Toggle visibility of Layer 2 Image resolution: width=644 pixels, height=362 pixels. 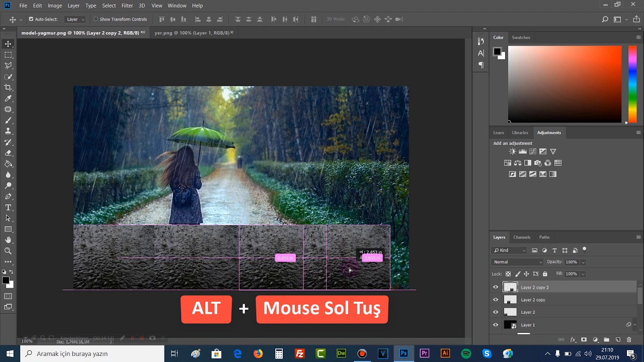click(496, 312)
